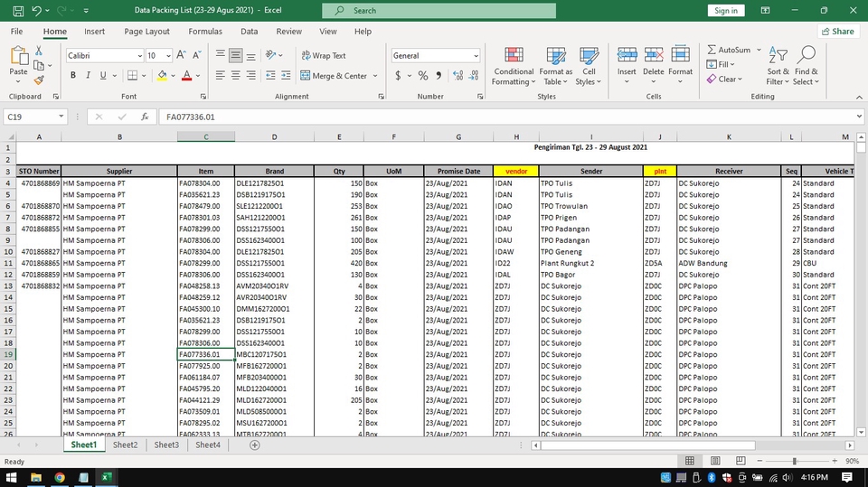
Task: Click the Paste clipboard icon
Action: tap(18, 56)
